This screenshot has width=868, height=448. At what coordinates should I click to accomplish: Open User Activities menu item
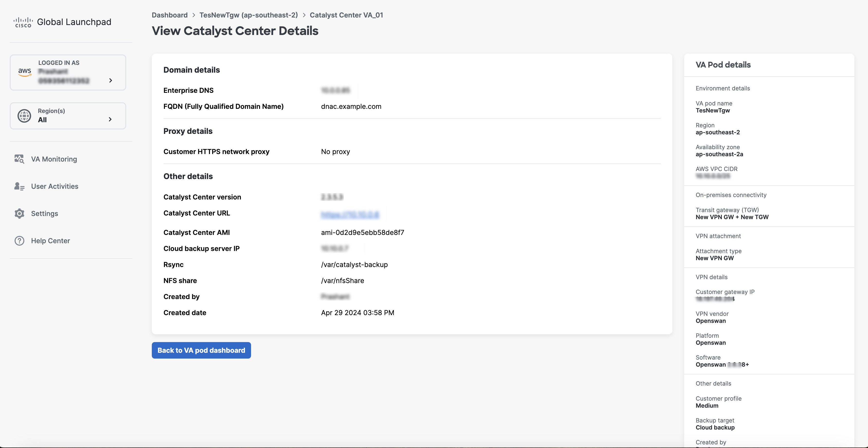pyautogui.click(x=54, y=186)
